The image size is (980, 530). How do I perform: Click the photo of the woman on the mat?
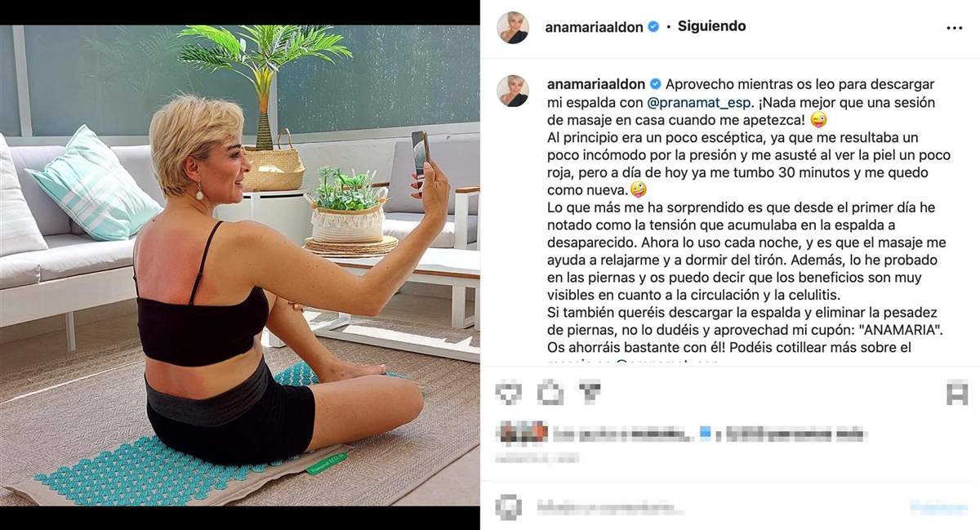[x=240, y=265]
